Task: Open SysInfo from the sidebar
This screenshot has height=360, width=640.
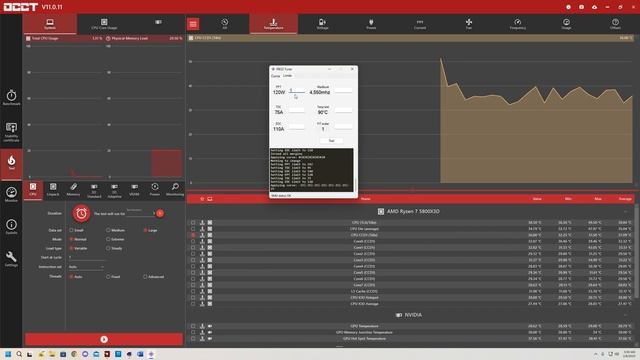Action: pyautogui.click(x=11, y=227)
